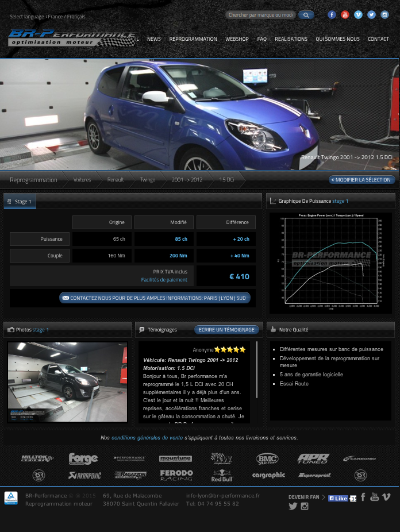Screen dimensions: 400x532
Task: Click the Reprogrammation breadcrumb
Action: point(33,180)
